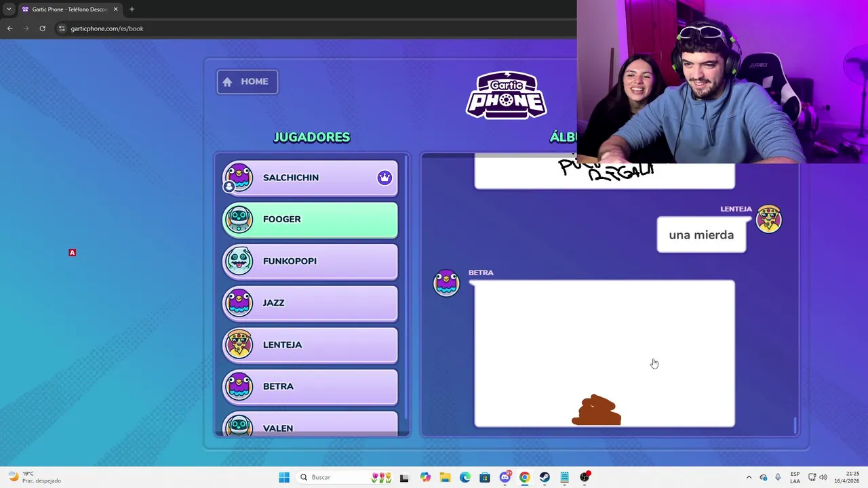
Task: Click LENTEJA's pizza avatar in player list
Action: [239, 344]
